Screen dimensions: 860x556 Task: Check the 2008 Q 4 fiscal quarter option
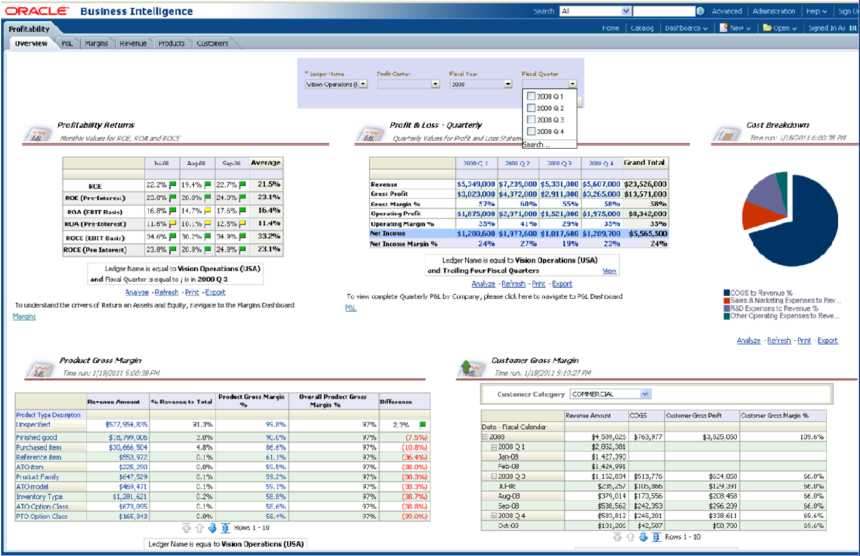pyautogui.click(x=531, y=132)
